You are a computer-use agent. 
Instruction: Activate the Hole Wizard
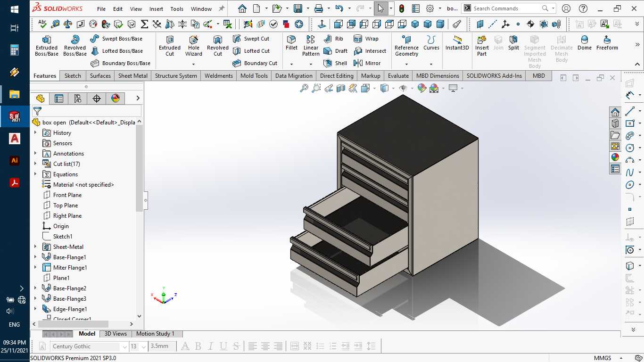pos(194,45)
